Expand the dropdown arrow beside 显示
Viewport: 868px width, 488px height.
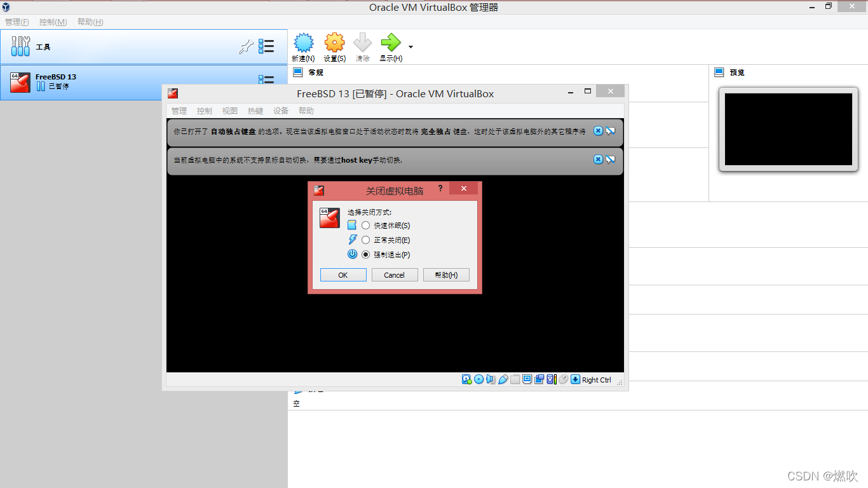pos(410,47)
